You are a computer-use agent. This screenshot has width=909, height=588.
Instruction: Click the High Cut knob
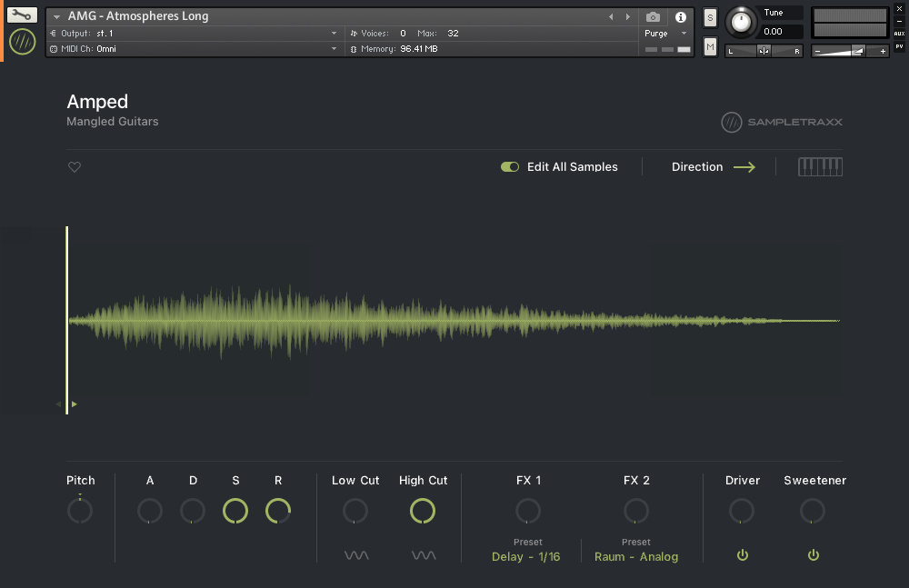[423, 511]
